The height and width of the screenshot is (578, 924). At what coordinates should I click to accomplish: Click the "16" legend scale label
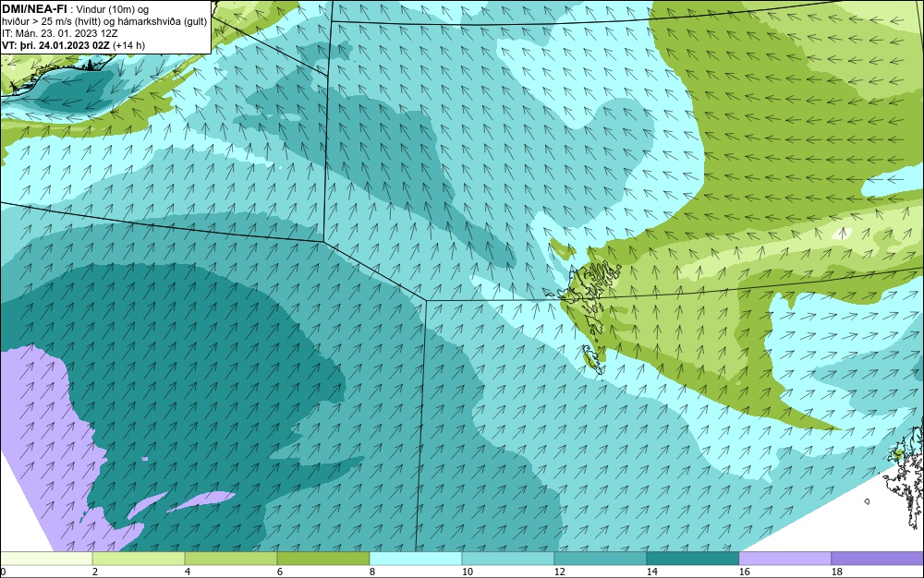[x=744, y=572]
